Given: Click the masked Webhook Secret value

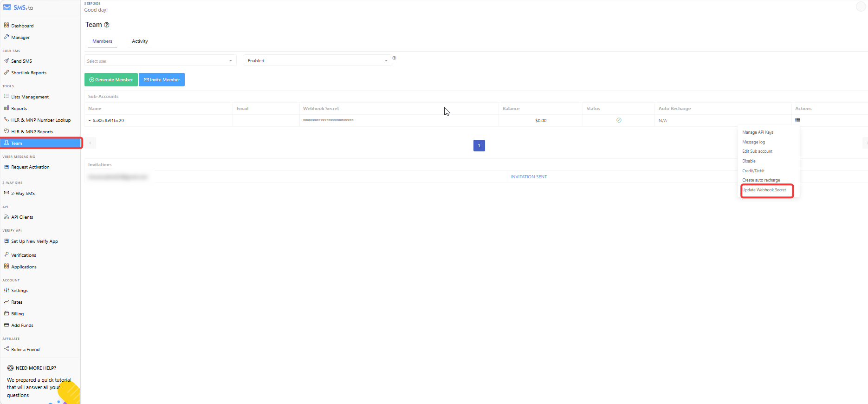Looking at the screenshot, I should pyautogui.click(x=328, y=121).
